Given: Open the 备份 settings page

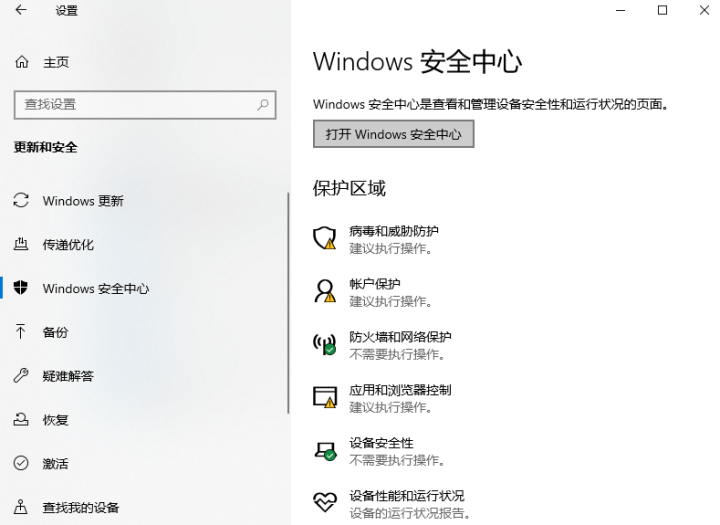Looking at the screenshot, I should (56, 332).
